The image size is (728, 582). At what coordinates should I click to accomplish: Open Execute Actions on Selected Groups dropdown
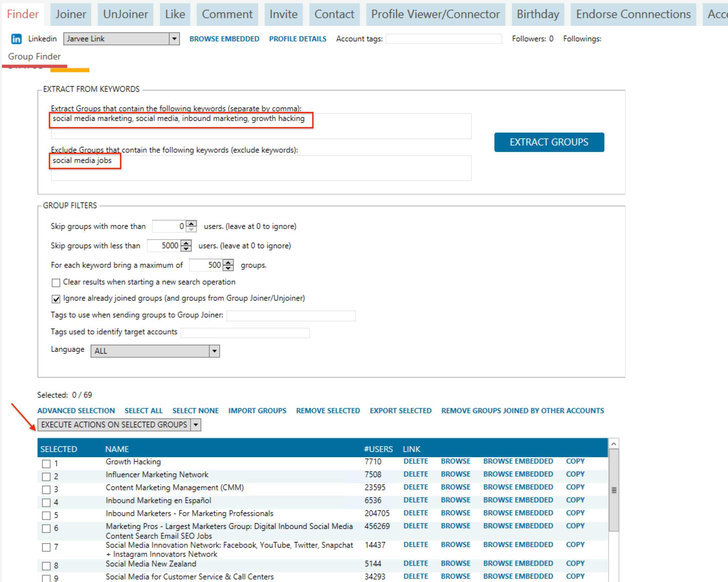(x=195, y=425)
